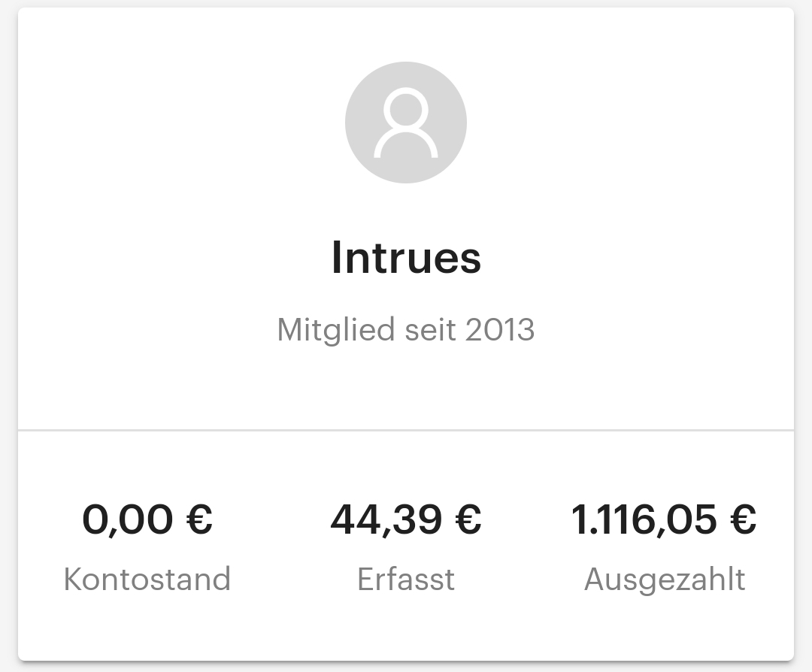Click the gray profile avatar icon
812x672 pixels.
[x=406, y=123]
